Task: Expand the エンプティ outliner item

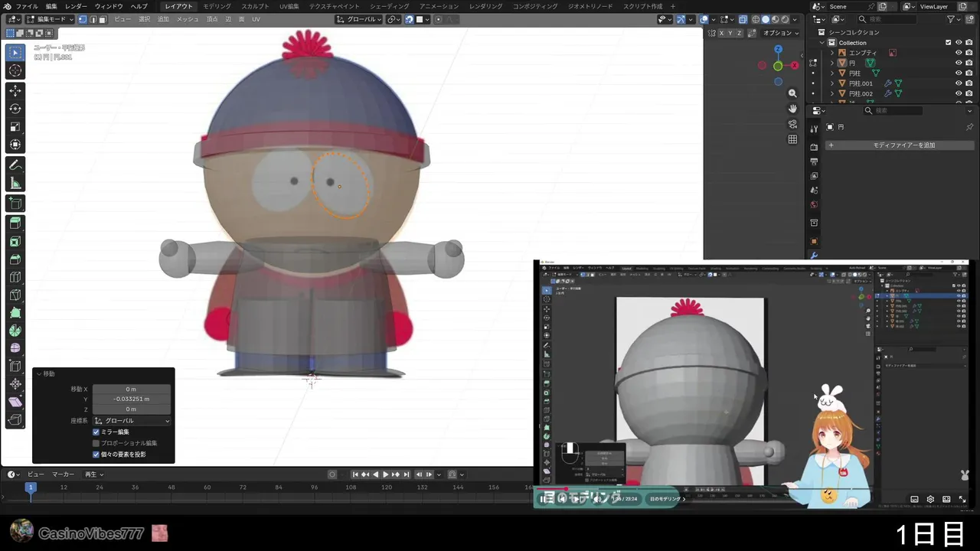Action: point(832,53)
